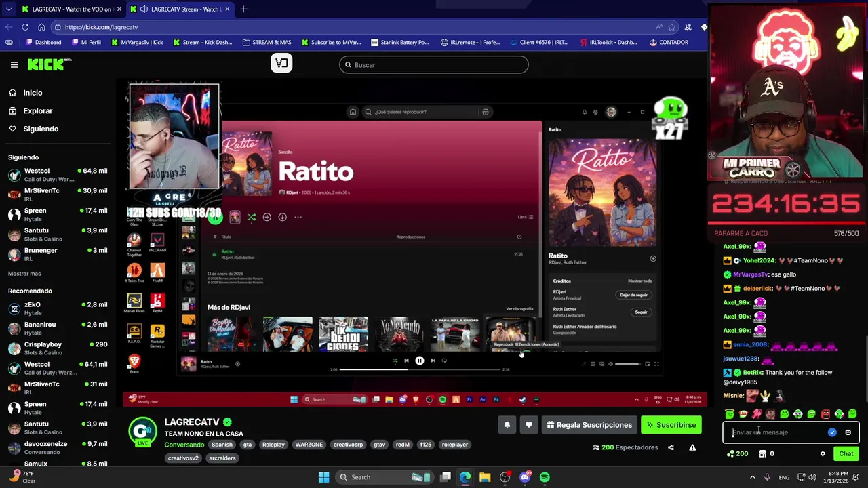868x488 pixels.
Task: Open the emoji picker in chat input
Action: pyautogui.click(x=848, y=432)
